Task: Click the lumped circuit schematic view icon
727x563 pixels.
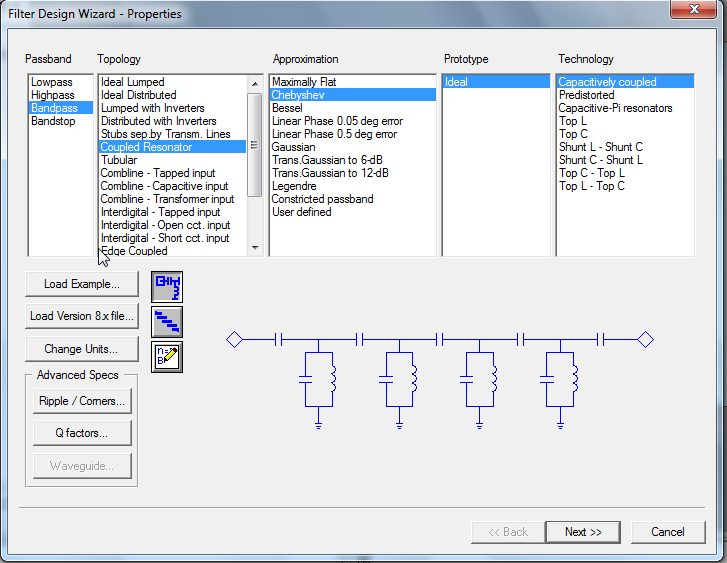Action: point(166,286)
